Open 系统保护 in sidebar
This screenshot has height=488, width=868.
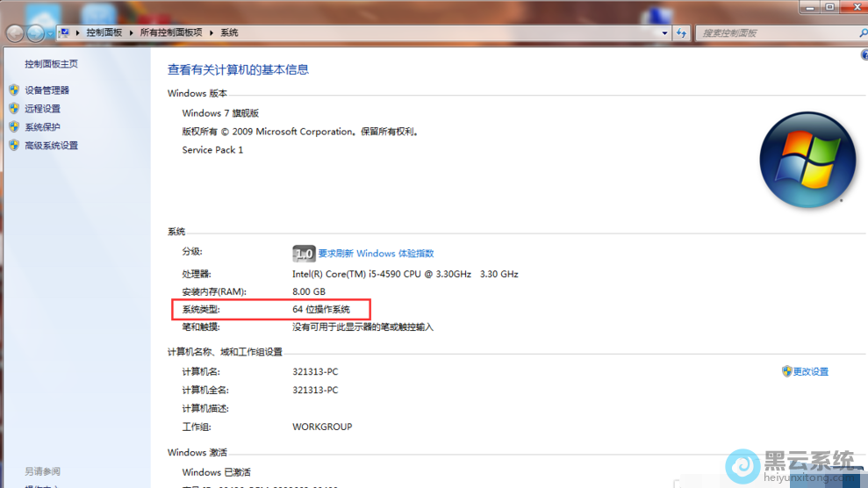pos(43,127)
